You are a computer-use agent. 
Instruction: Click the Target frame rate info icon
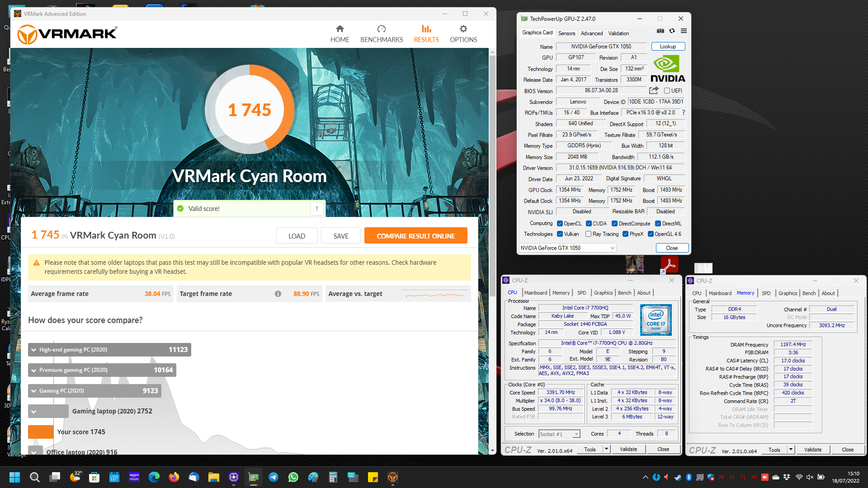click(278, 294)
